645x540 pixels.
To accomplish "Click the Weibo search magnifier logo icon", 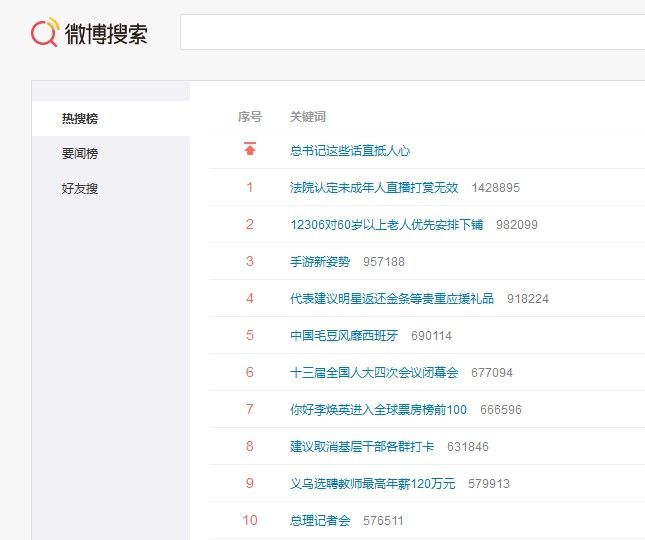I will pyautogui.click(x=45, y=33).
